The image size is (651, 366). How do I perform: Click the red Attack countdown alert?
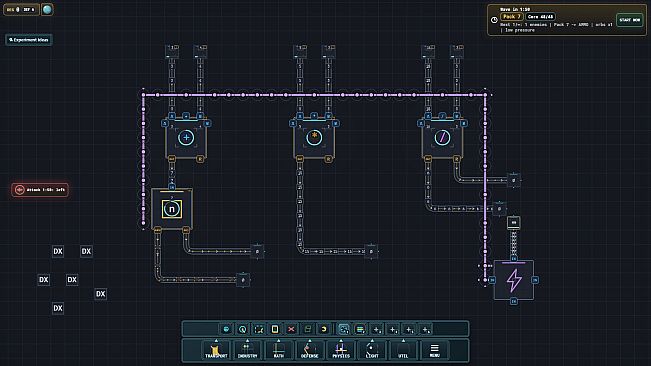tap(40, 190)
